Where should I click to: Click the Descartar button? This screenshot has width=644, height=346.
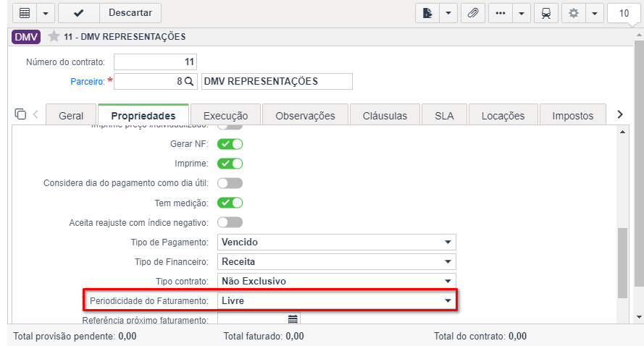[x=130, y=13]
